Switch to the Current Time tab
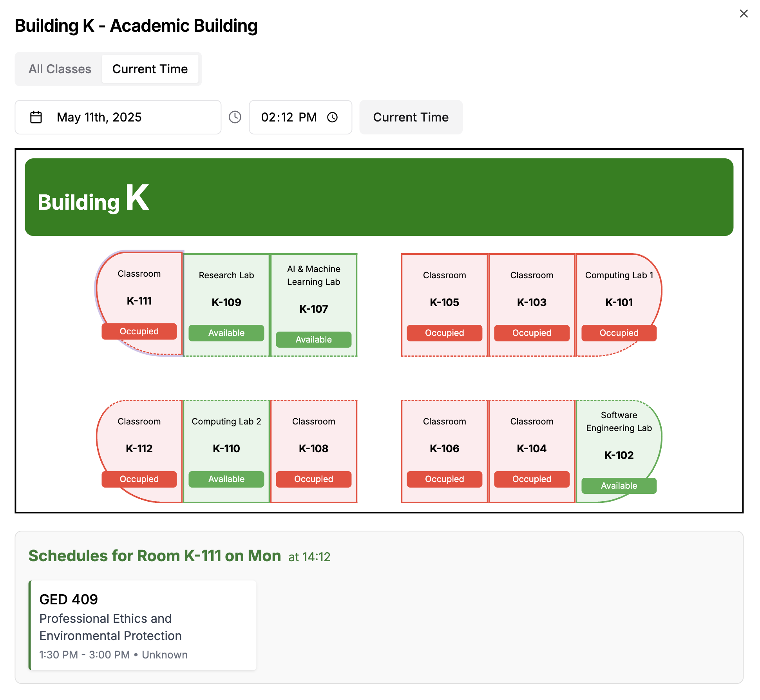Image resolution: width=760 pixels, height=700 pixels. [x=150, y=69]
